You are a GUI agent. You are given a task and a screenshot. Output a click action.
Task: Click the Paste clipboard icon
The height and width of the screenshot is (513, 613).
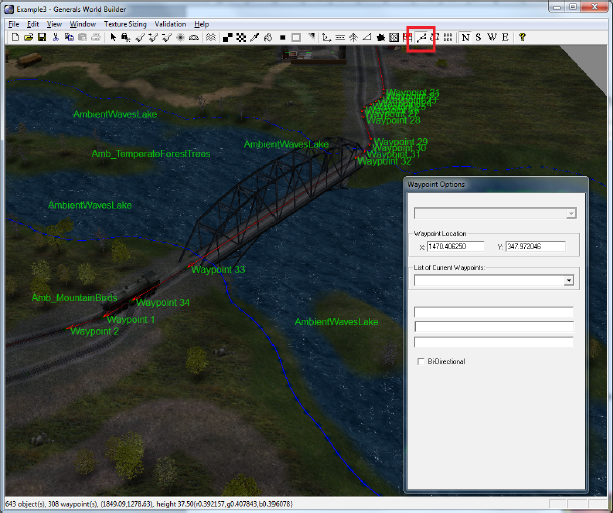(82, 37)
